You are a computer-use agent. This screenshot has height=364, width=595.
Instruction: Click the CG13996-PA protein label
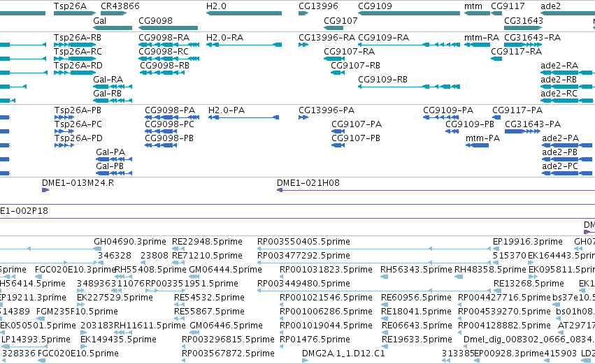(327, 110)
